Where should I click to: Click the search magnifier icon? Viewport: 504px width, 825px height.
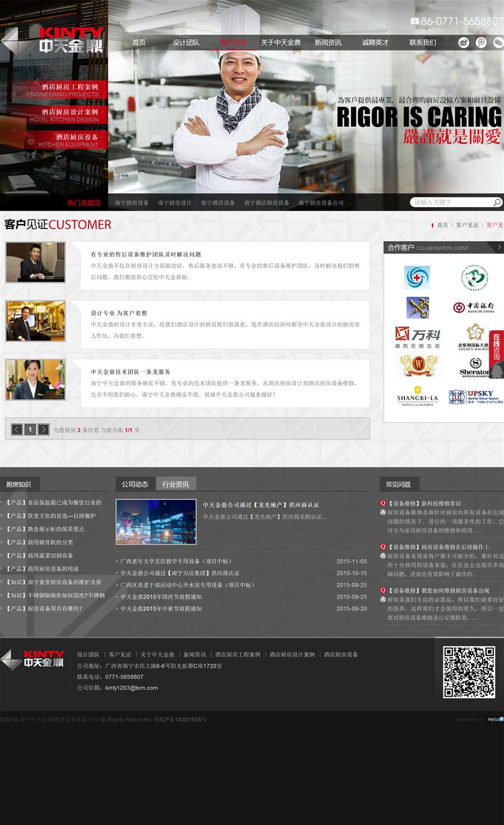pos(497,202)
